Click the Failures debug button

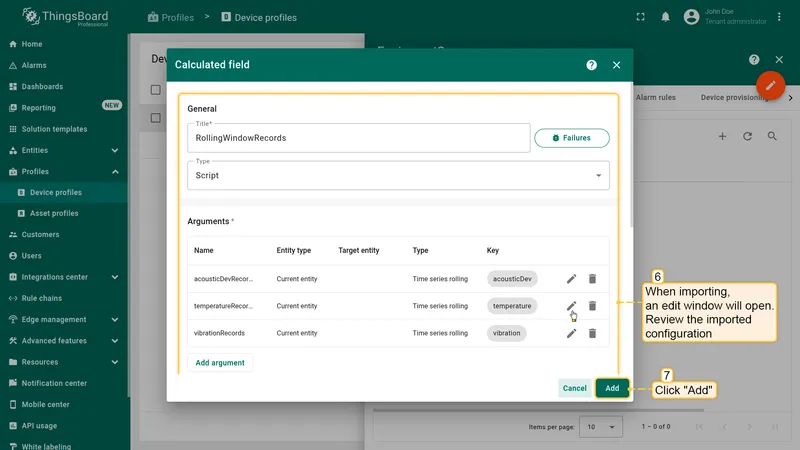[571, 138]
